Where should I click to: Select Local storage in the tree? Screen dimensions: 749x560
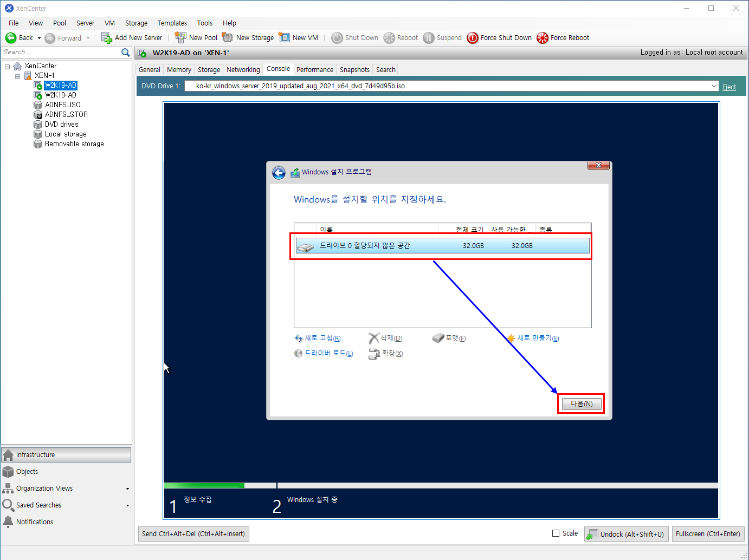(66, 134)
